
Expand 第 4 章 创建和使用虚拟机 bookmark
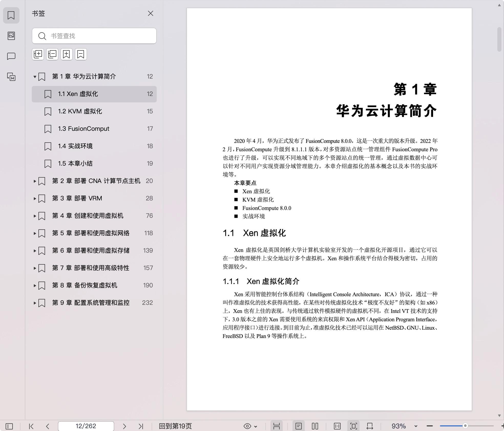click(x=35, y=216)
